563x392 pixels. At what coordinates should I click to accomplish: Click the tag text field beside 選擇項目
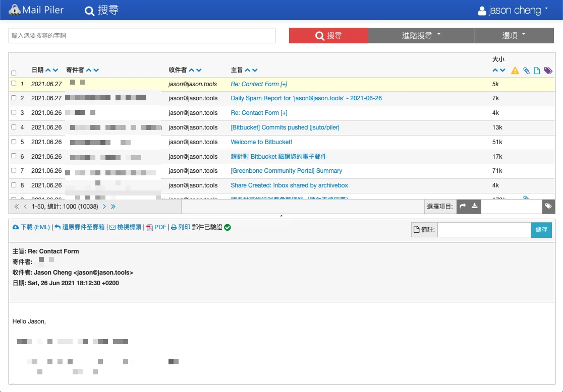512,207
